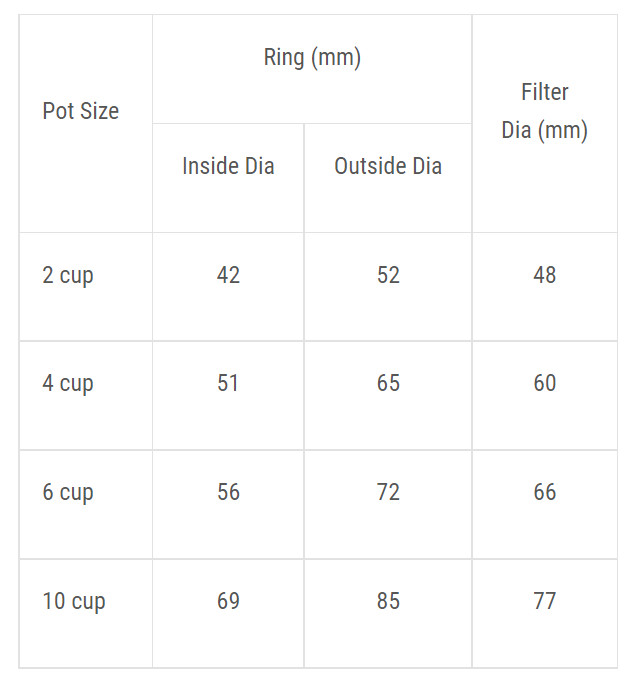Viewport: 636px width, 691px height.
Task: Select the inside dia value 56
Action: point(228,492)
